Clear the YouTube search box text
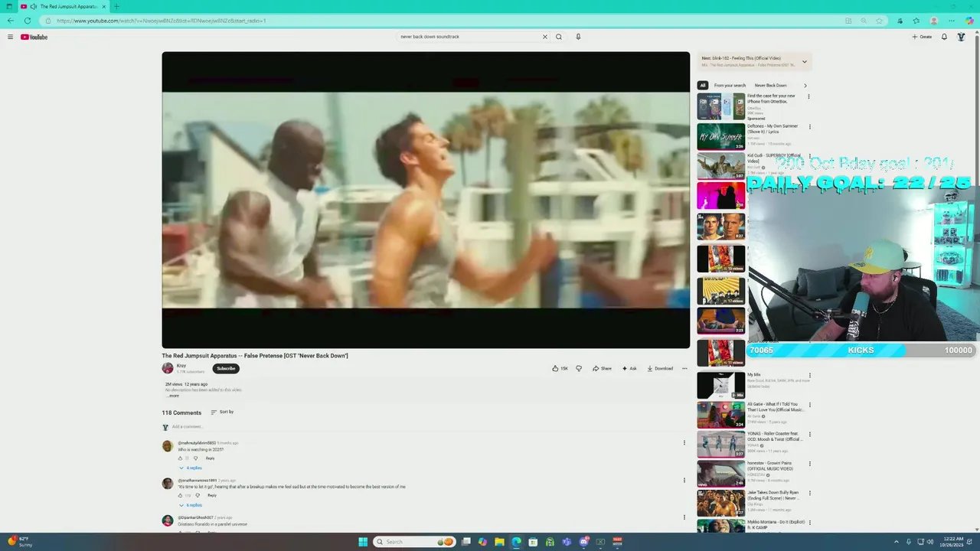 click(545, 37)
